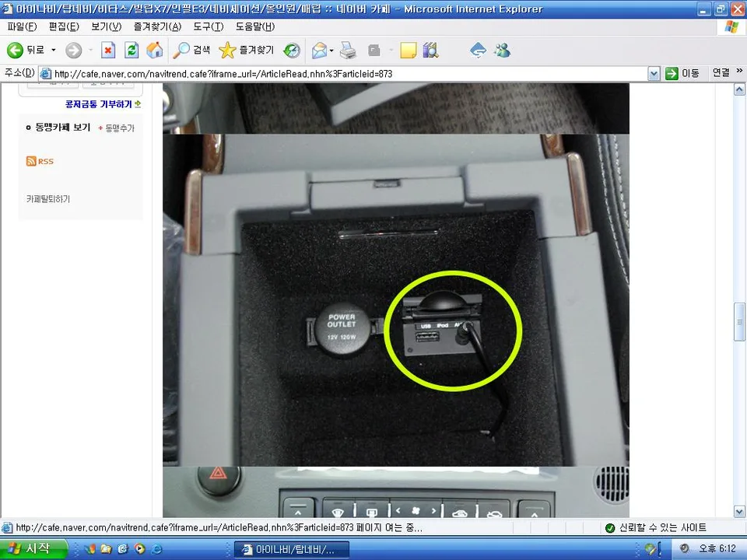Open the mail envelope toolbar icon
Viewport: 747px width, 560px height.
(x=319, y=50)
